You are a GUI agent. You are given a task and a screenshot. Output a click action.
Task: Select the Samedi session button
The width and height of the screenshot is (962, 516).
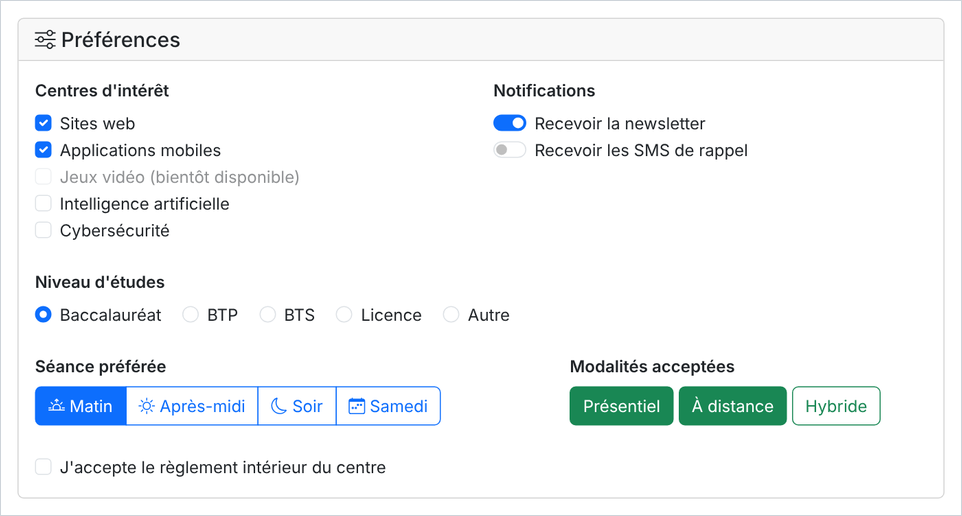(x=388, y=406)
